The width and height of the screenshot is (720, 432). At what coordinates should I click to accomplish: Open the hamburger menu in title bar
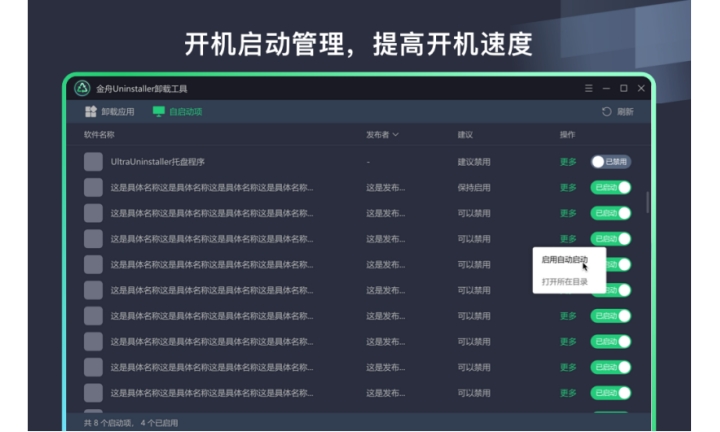588,88
